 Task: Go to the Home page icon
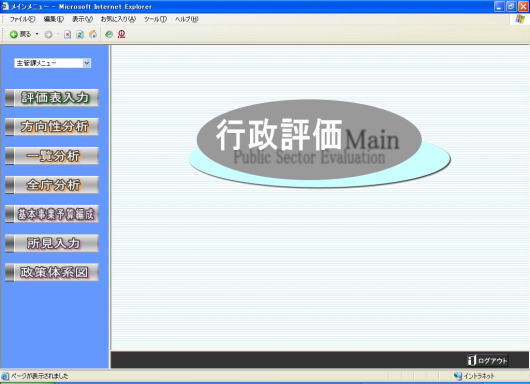[x=93, y=34]
